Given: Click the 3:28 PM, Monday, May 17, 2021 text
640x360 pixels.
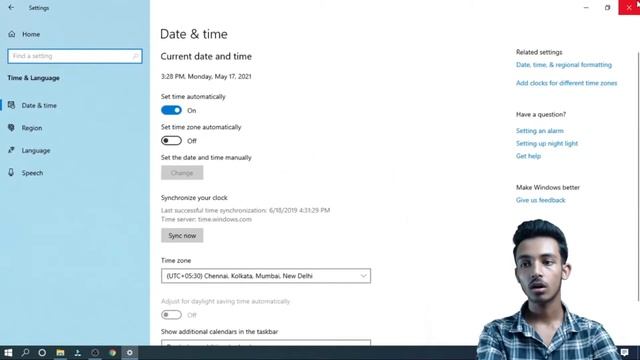Looking at the screenshot, I should 206,76.
